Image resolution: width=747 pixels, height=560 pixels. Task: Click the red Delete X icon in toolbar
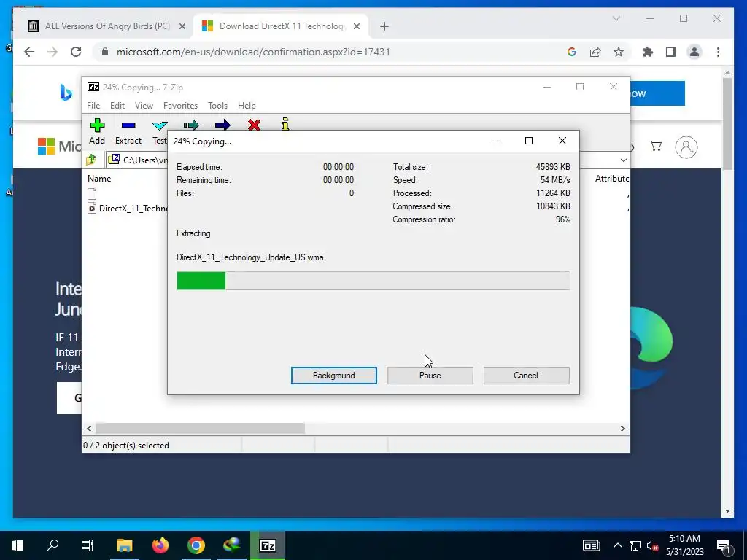tap(255, 124)
